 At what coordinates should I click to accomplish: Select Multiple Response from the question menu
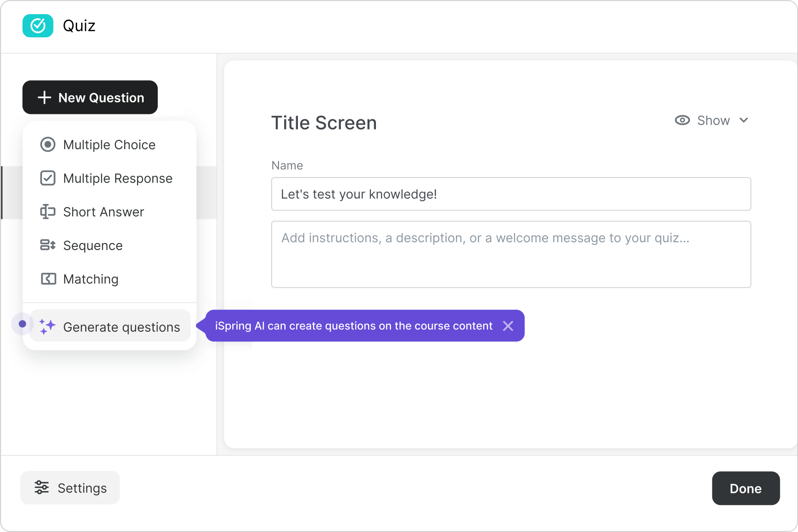click(x=117, y=178)
